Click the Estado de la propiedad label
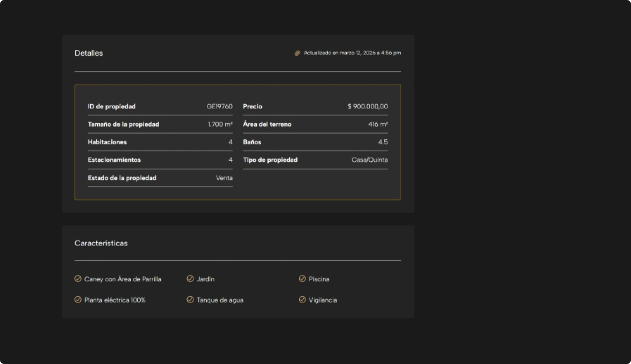631x364 pixels. tap(122, 178)
